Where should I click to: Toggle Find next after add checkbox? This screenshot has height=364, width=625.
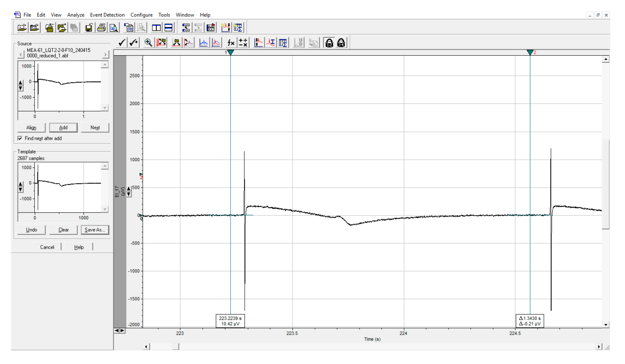20,138
